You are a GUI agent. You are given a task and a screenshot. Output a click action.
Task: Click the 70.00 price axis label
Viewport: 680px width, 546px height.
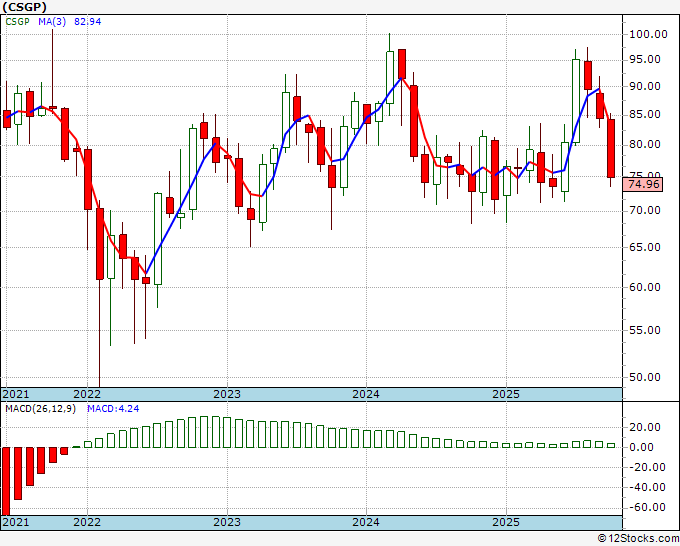[645, 211]
